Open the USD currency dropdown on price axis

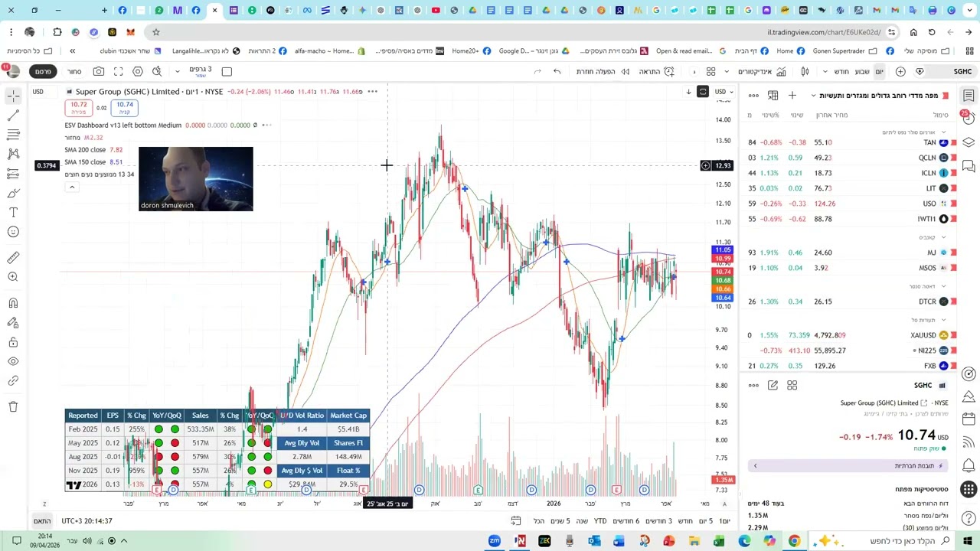(724, 92)
